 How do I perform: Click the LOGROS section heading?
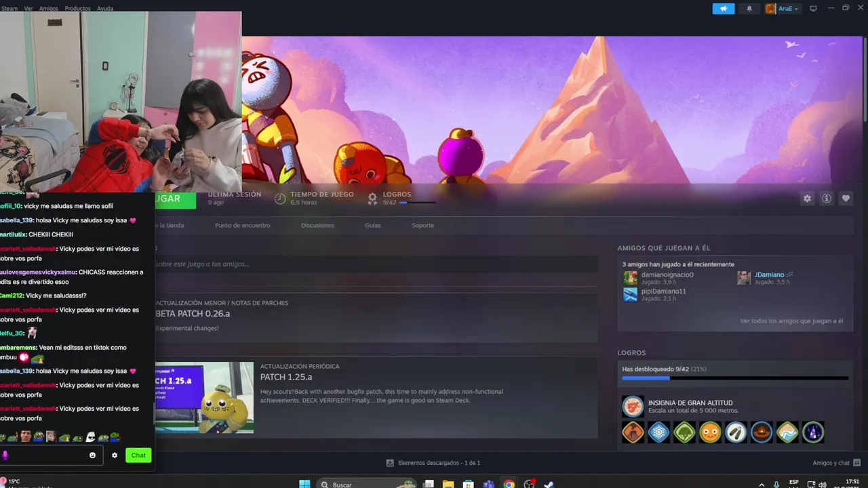(631, 352)
